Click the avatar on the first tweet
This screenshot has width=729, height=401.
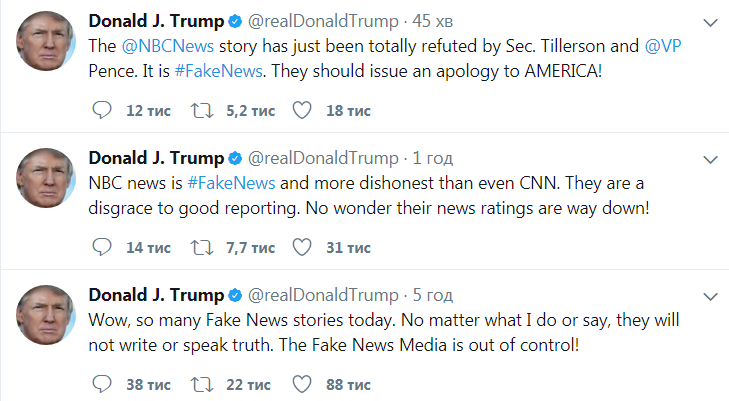click(x=47, y=44)
